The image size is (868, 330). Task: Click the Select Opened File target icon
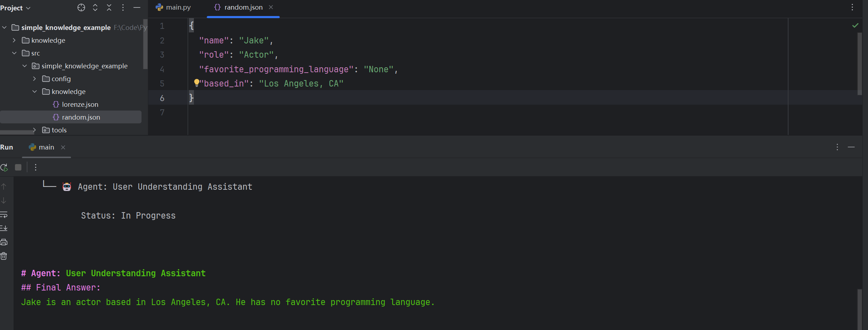(x=81, y=7)
